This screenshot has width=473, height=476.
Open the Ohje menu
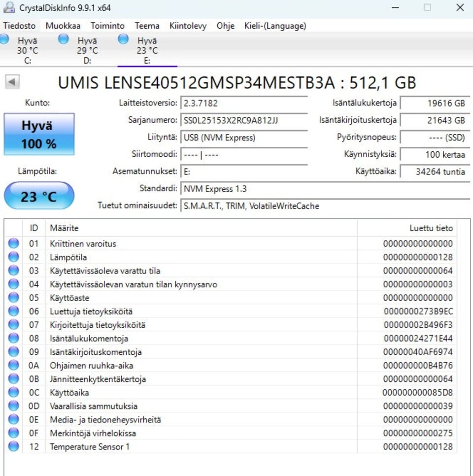pyautogui.click(x=226, y=26)
